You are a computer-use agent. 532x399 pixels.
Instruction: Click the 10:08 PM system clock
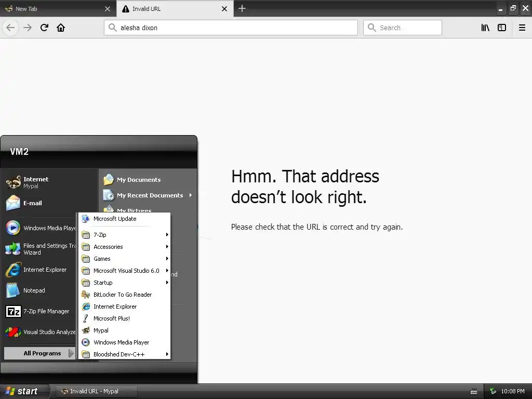tap(513, 391)
